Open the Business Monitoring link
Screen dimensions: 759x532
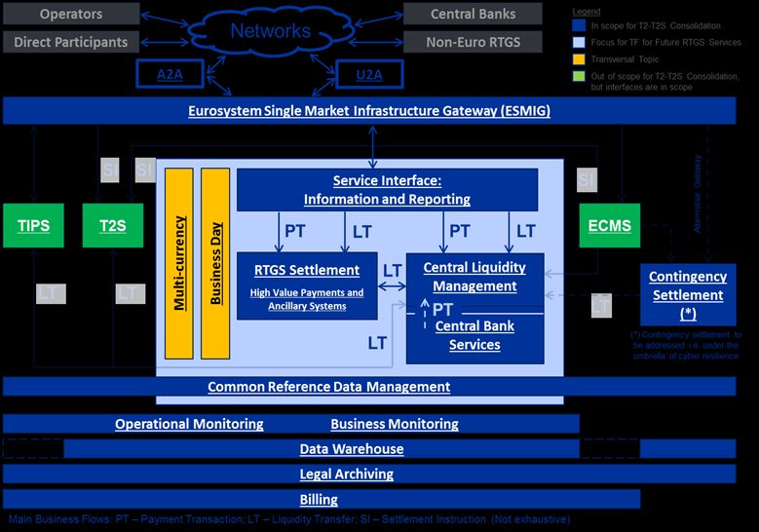(x=395, y=424)
